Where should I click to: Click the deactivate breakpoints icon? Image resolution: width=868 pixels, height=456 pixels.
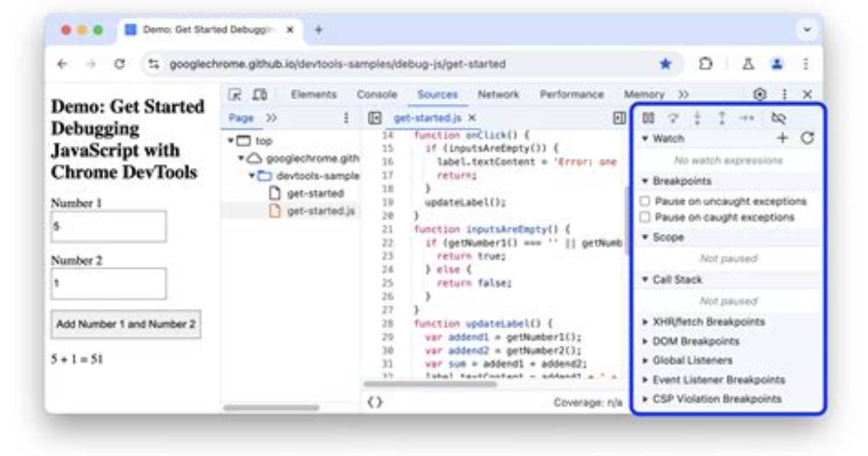tap(778, 118)
